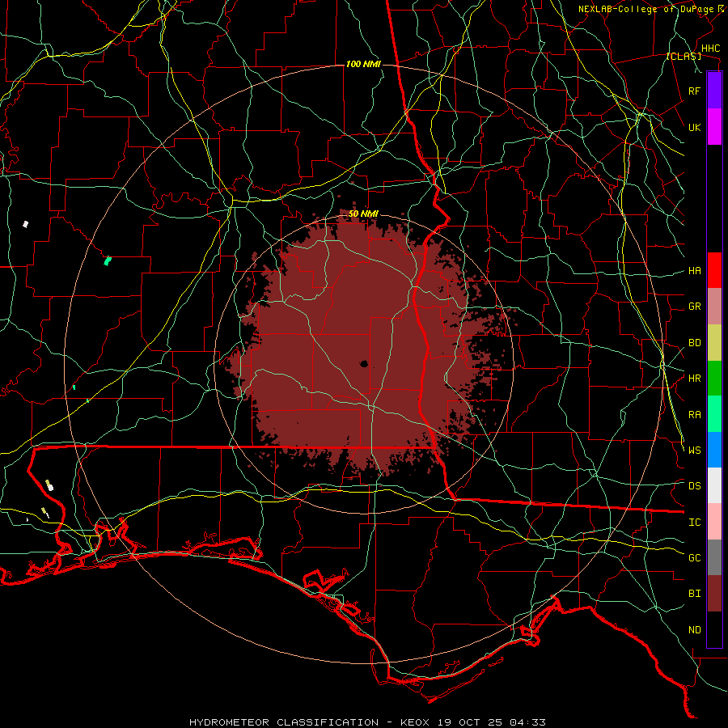This screenshot has height=728, width=728.
Task: Click the 'BI' legend label
Action: [694, 594]
